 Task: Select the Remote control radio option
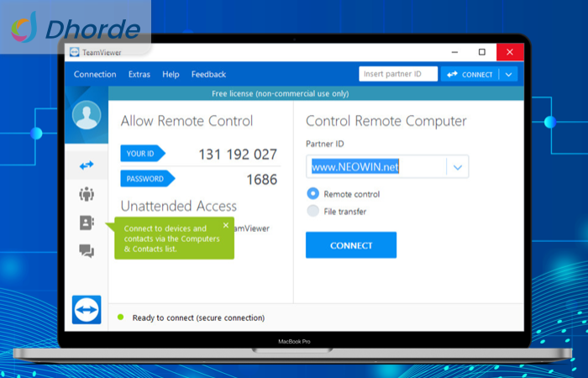point(313,192)
